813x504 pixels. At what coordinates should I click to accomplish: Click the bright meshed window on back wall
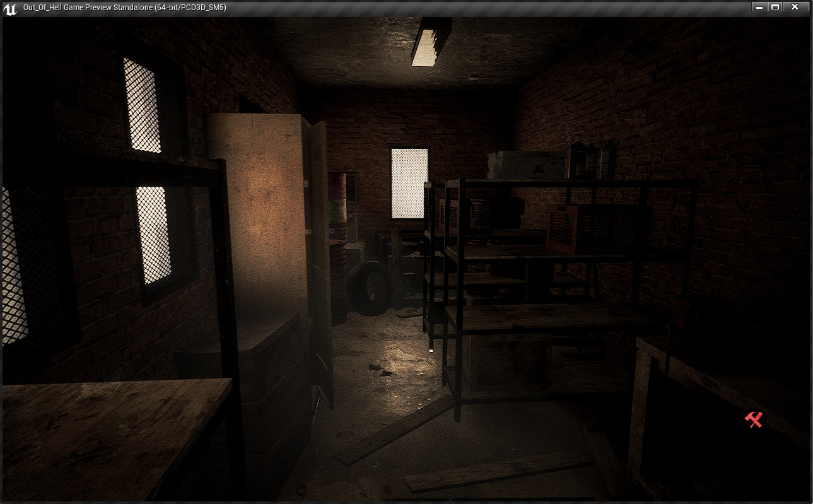[409, 183]
